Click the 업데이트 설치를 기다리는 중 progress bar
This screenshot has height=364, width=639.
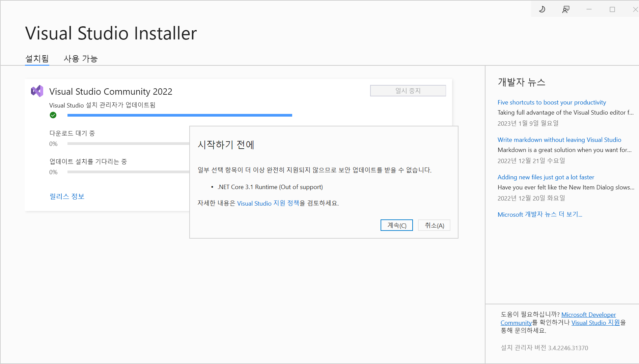[129, 172]
